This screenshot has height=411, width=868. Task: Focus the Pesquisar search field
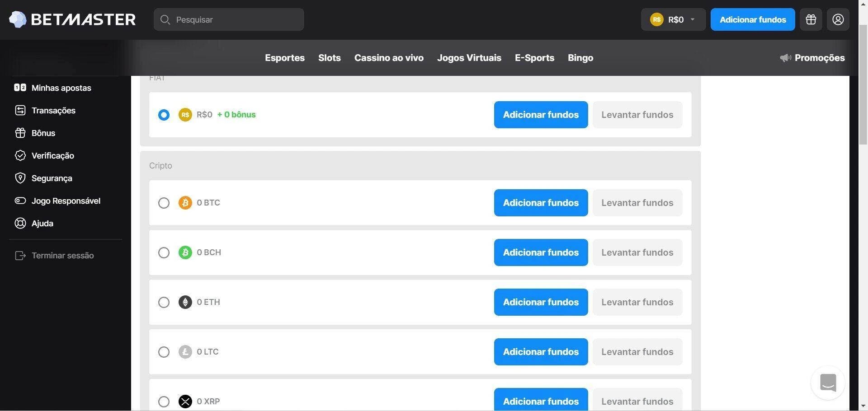[229, 19]
